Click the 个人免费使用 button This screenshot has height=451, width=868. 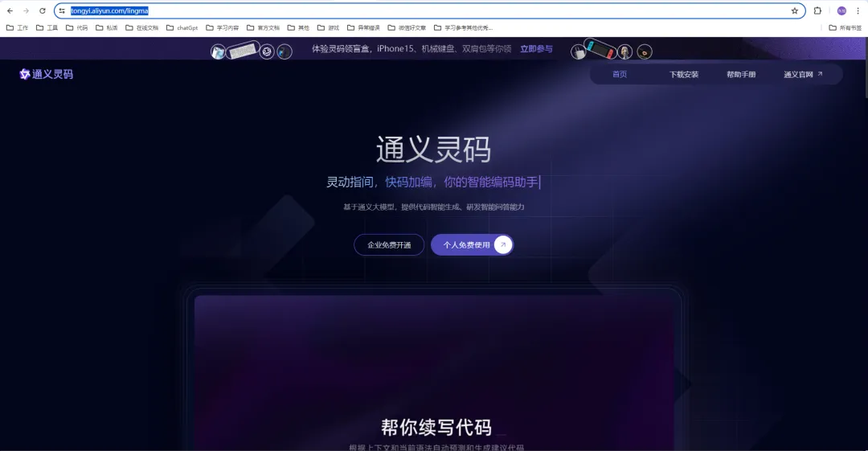click(x=473, y=245)
